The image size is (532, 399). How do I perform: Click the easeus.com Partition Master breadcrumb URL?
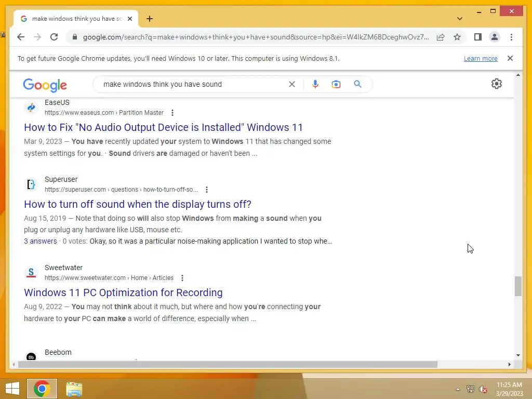tap(104, 113)
